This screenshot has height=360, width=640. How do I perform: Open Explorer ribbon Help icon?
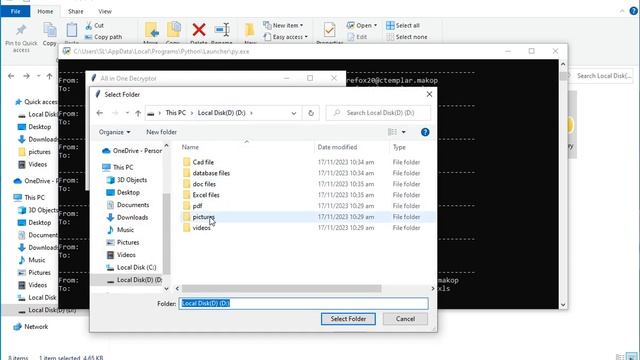tap(633, 11)
